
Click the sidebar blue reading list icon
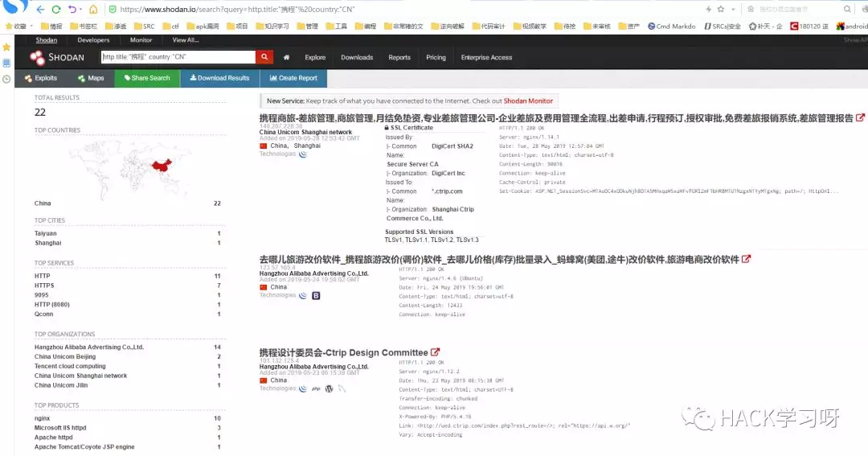6,64
